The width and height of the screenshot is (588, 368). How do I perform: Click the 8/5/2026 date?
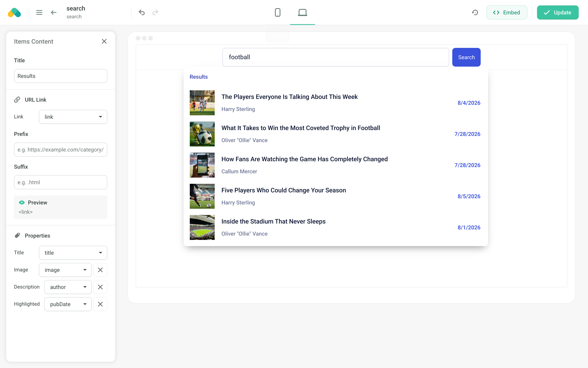[469, 196]
